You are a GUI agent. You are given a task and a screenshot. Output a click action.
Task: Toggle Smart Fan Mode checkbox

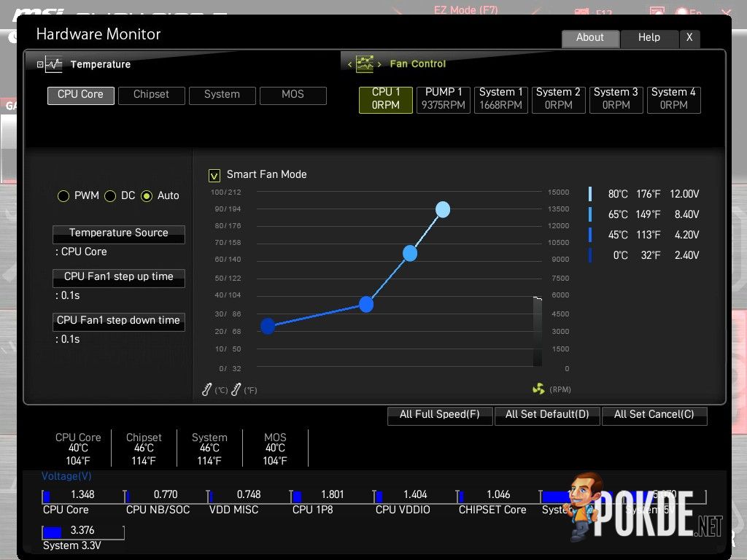214,176
